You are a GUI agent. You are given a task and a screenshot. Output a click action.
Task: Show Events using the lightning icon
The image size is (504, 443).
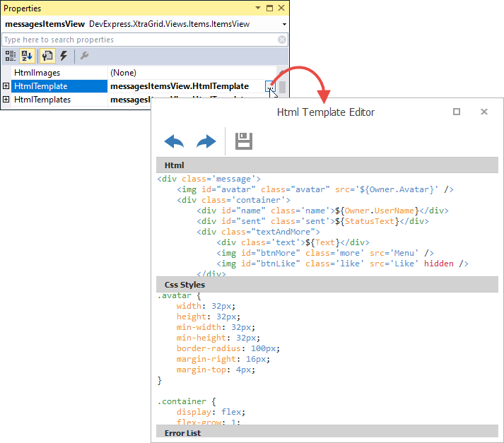pyautogui.click(x=64, y=56)
